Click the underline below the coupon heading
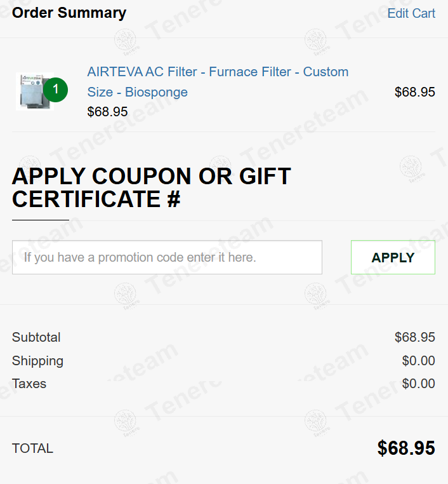Screen dimensions: 448x484 point(40,220)
